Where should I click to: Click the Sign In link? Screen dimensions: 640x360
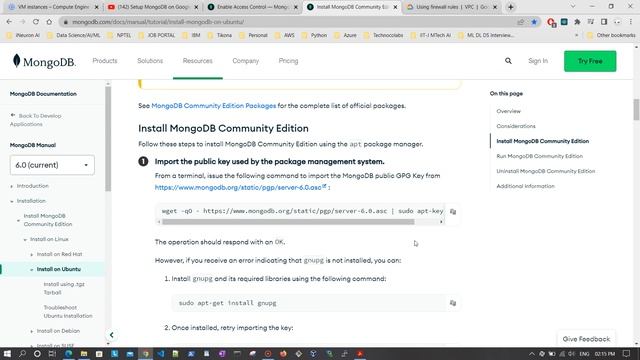click(x=538, y=61)
